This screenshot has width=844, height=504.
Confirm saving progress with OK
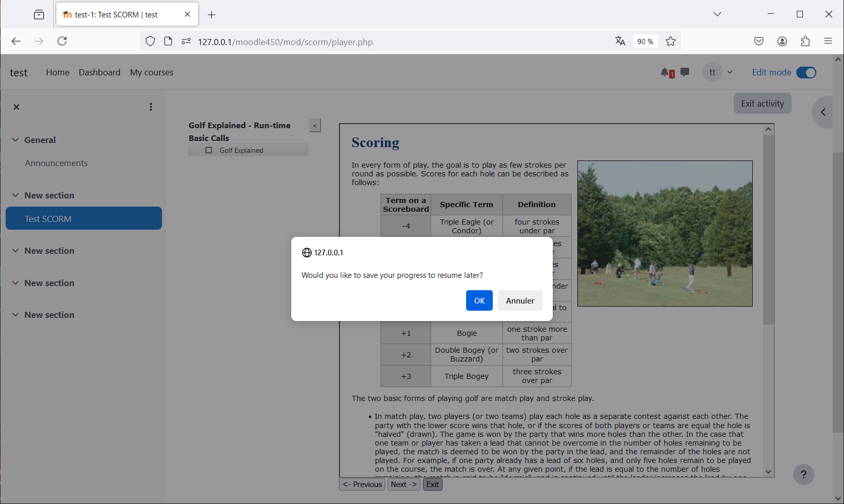click(x=479, y=300)
